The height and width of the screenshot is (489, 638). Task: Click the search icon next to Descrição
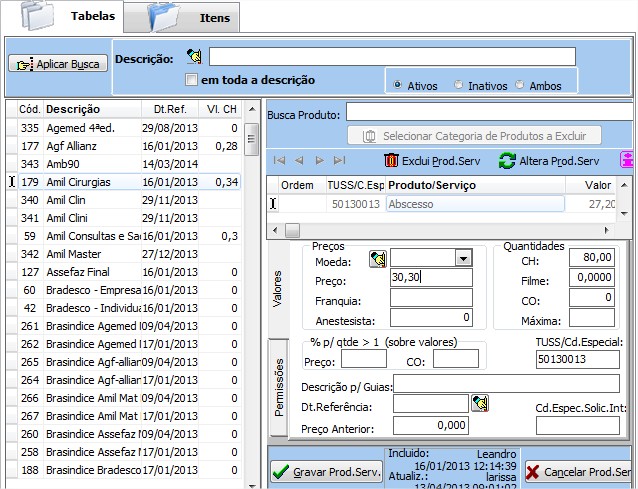194,57
